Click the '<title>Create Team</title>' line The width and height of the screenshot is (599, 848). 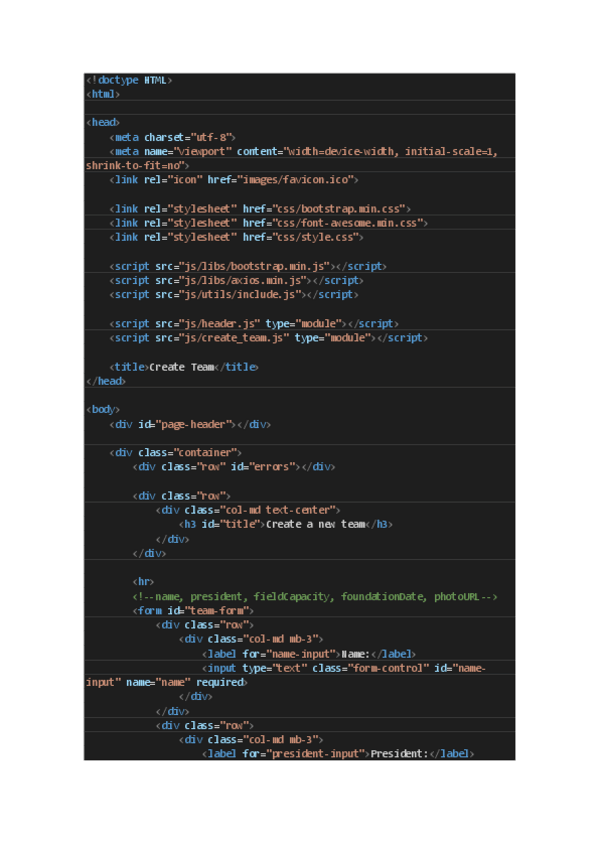pos(184,367)
